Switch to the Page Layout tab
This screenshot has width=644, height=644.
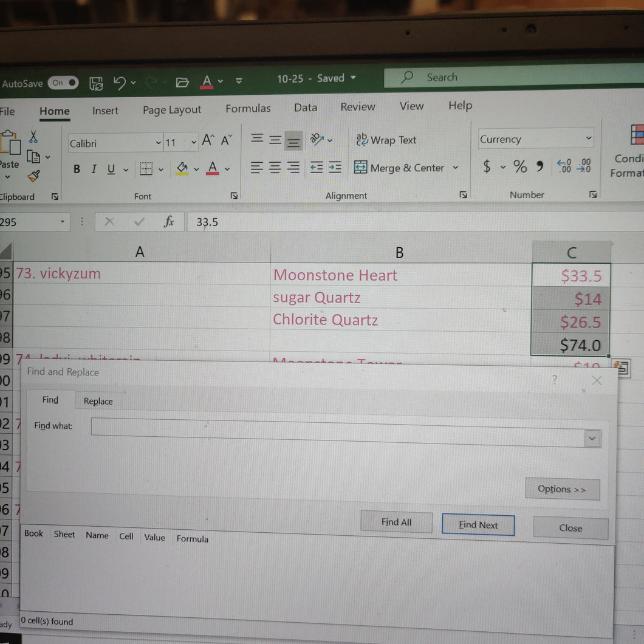tap(172, 109)
